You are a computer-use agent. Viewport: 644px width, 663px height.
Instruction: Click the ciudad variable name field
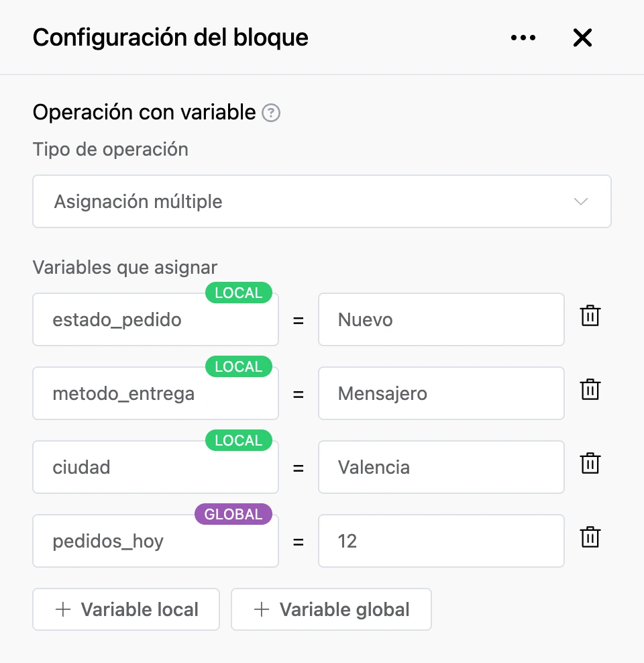(x=156, y=467)
